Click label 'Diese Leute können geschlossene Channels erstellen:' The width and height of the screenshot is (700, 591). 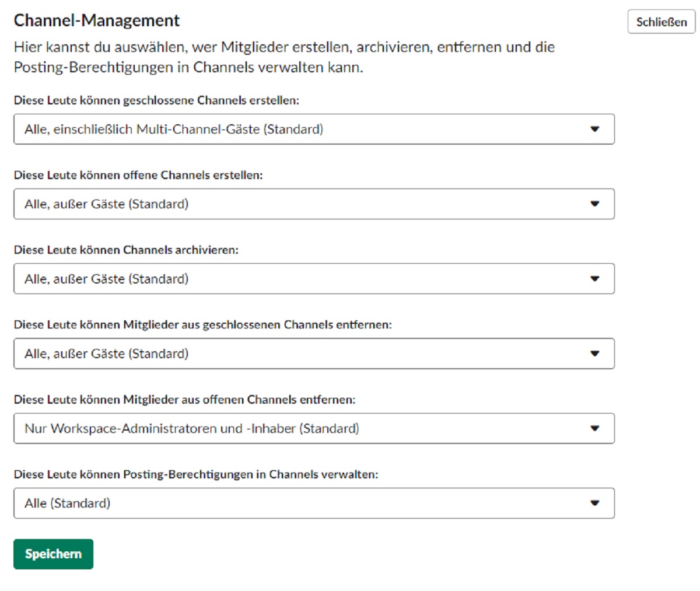[x=156, y=100]
